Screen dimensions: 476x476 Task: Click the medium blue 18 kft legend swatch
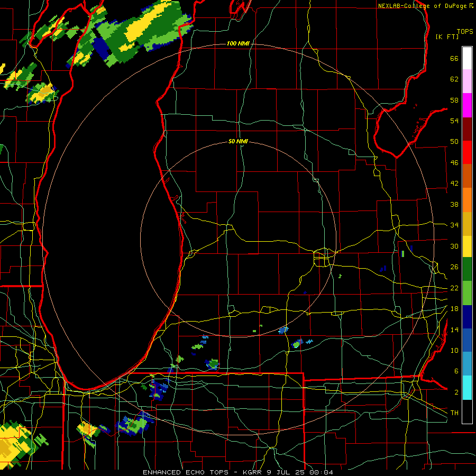point(467,340)
